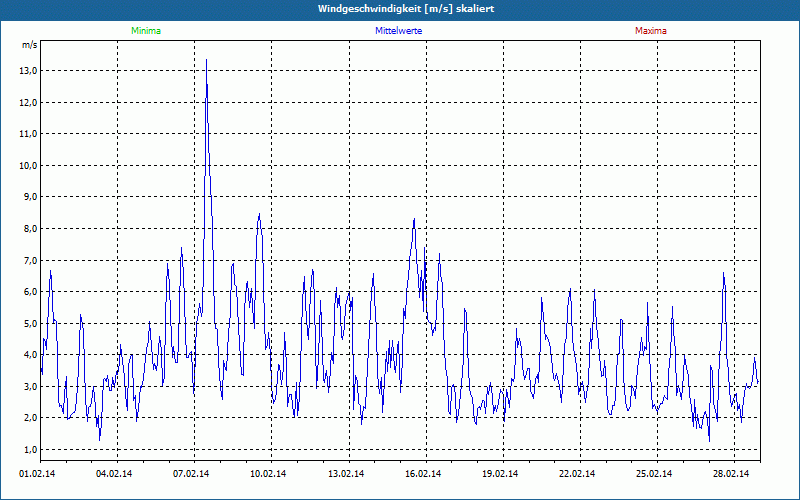Viewport: 800px width, 500px height.
Task: Click the 6,0 y-axis value
Action: click(x=30, y=292)
